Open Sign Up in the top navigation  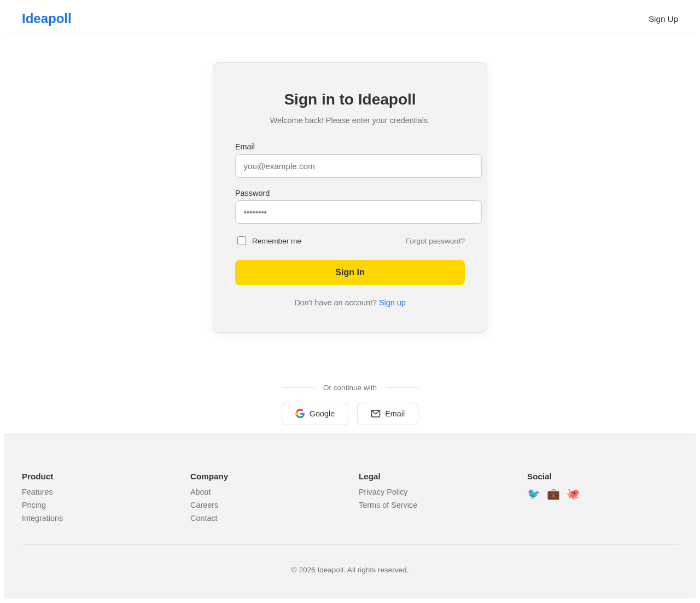tap(663, 19)
